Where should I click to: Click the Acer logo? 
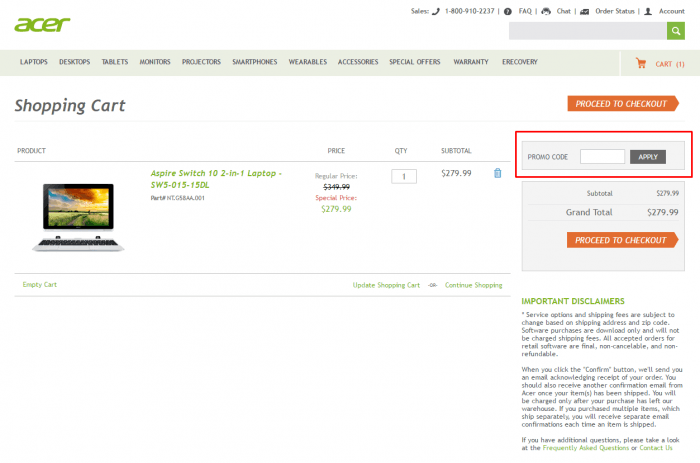click(42, 22)
